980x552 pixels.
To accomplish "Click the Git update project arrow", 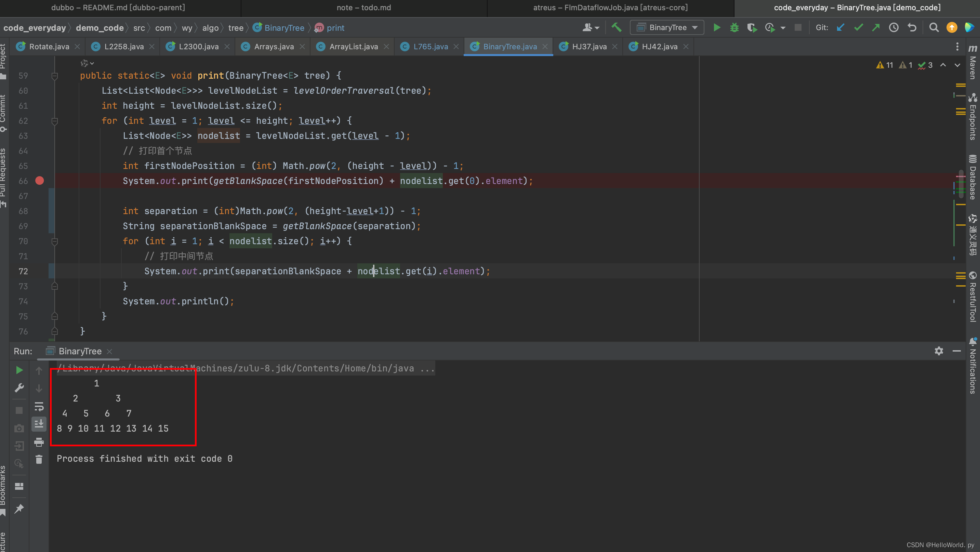I will point(841,27).
